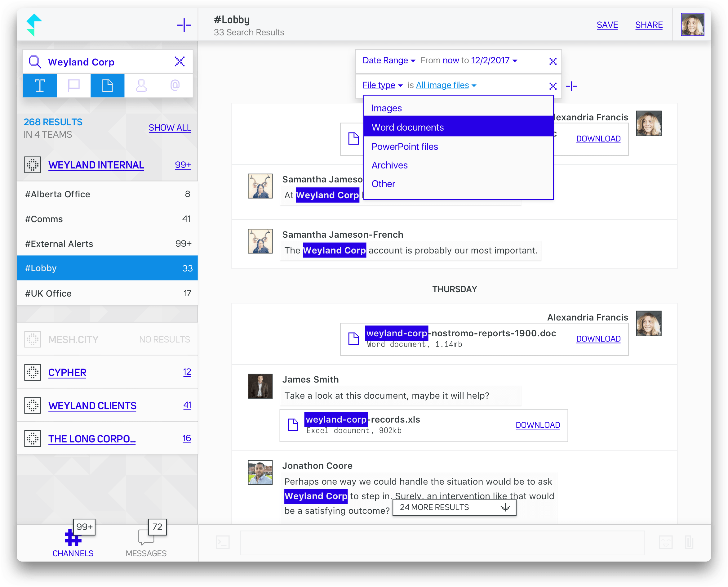Select the #Lobby channel
This screenshot has width=728, height=587.
(107, 268)
